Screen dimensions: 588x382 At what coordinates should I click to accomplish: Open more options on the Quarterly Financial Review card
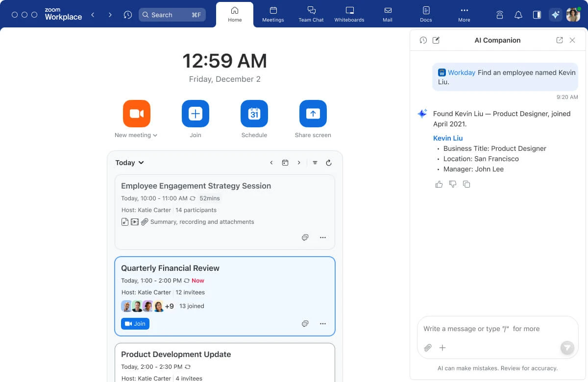click(323, 324)
